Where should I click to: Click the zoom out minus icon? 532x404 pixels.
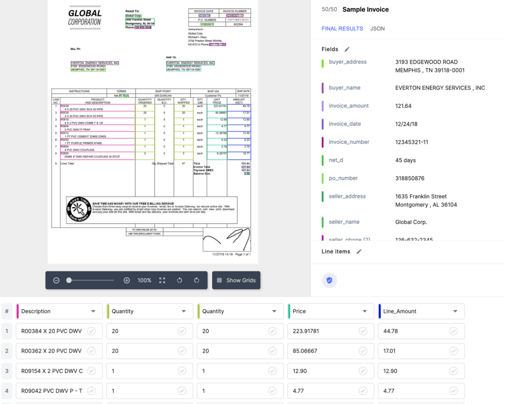pos(56,280)
